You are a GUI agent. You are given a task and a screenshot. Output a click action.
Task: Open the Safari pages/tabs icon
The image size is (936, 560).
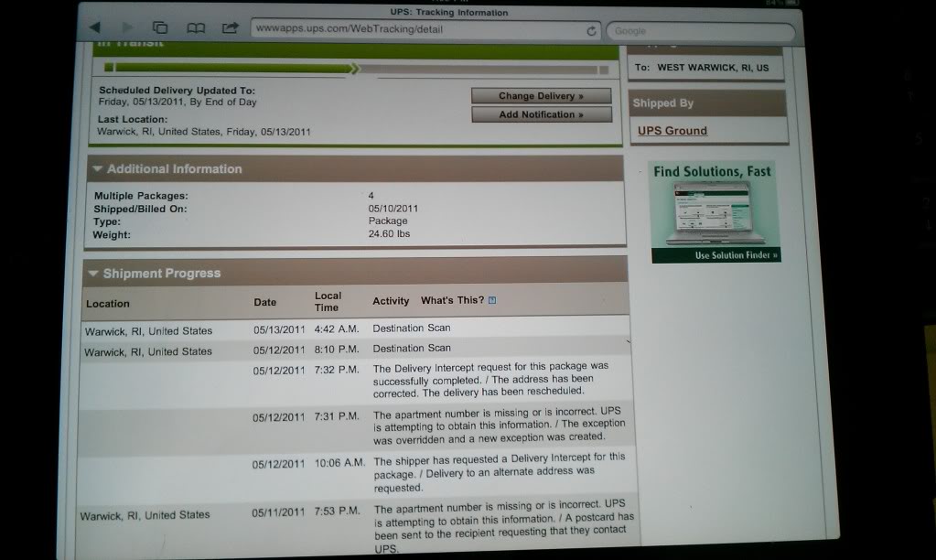point(160,27)
